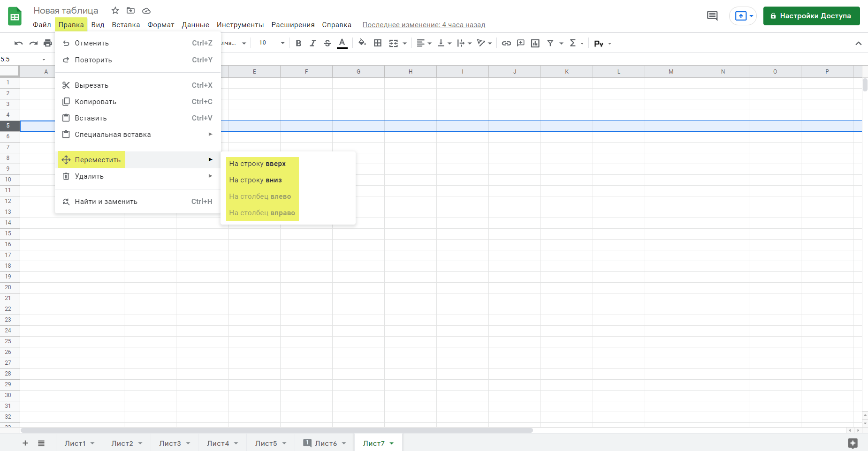Open the all sheets list
Viewport: 868px width, 451px height.
tap(41, 443)
